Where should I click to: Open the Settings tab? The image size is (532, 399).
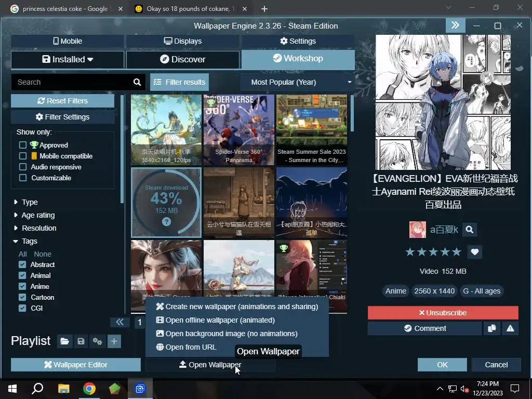pos(298,41)
